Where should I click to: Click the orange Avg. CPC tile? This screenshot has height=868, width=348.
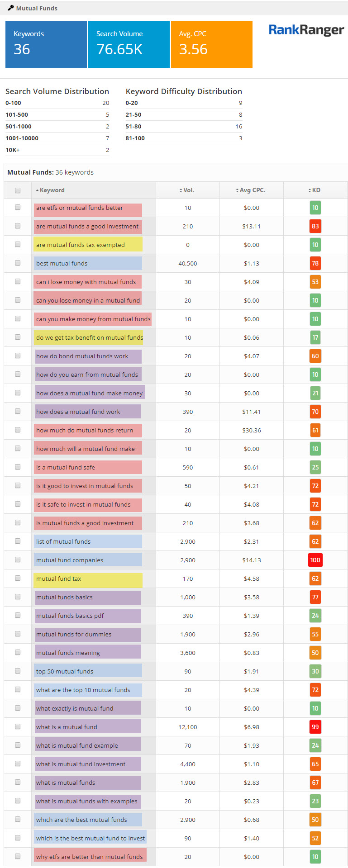tap(211, 44)
